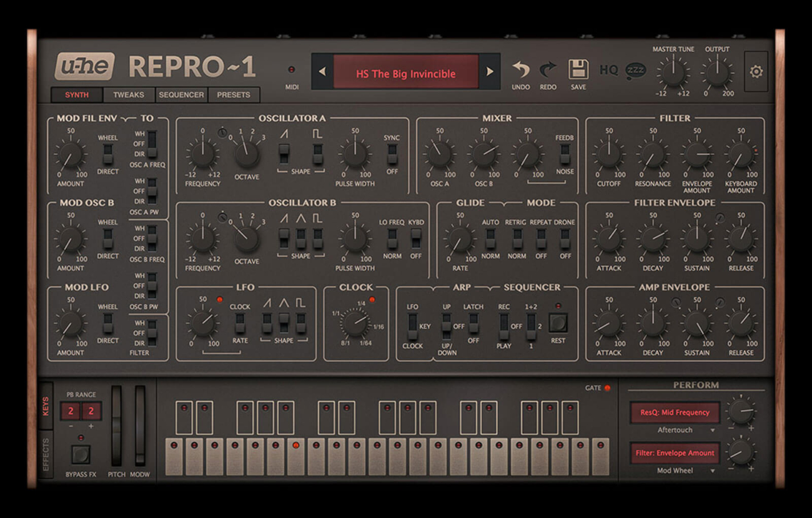The image size is (812, 518).
Task: Click the zzz sleep mode icon
Action: pos(636,70)
